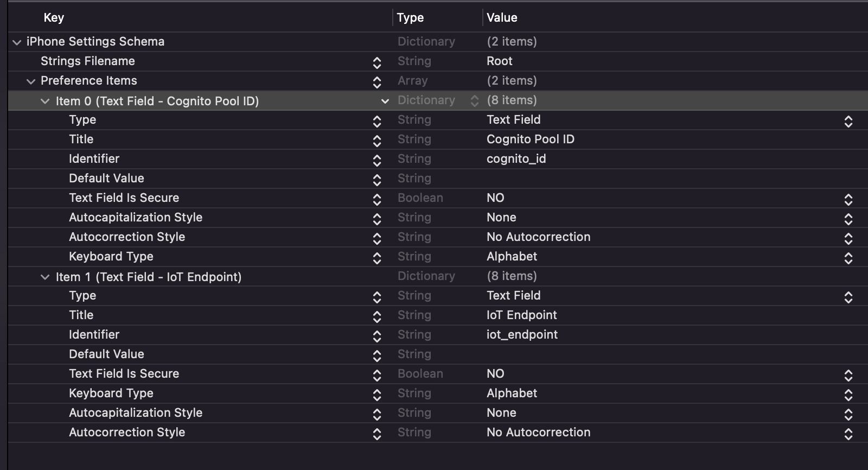Screen dimensions: 868x470
Task: Click the Key column header
Action: (x=54, y=17)
